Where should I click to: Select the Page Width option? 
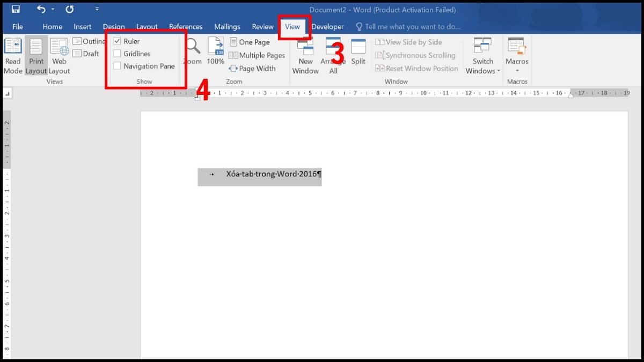coord(253,69)
